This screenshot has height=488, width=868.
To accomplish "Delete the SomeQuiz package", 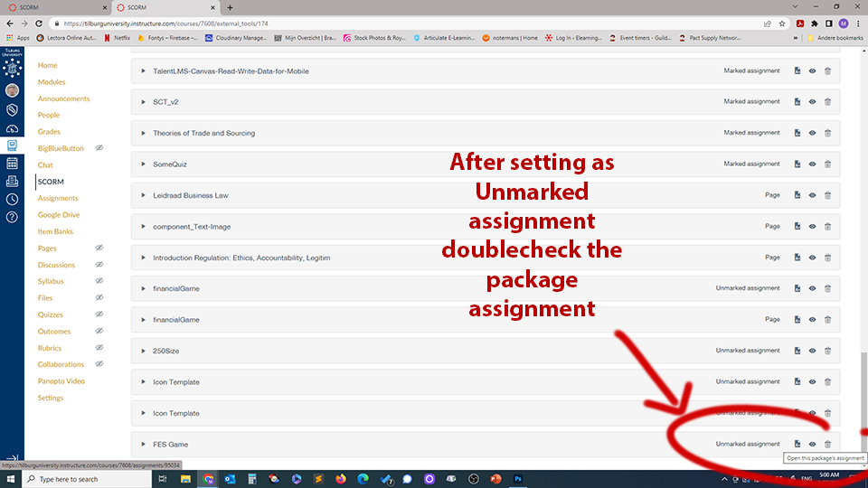I will click(827, 164).
